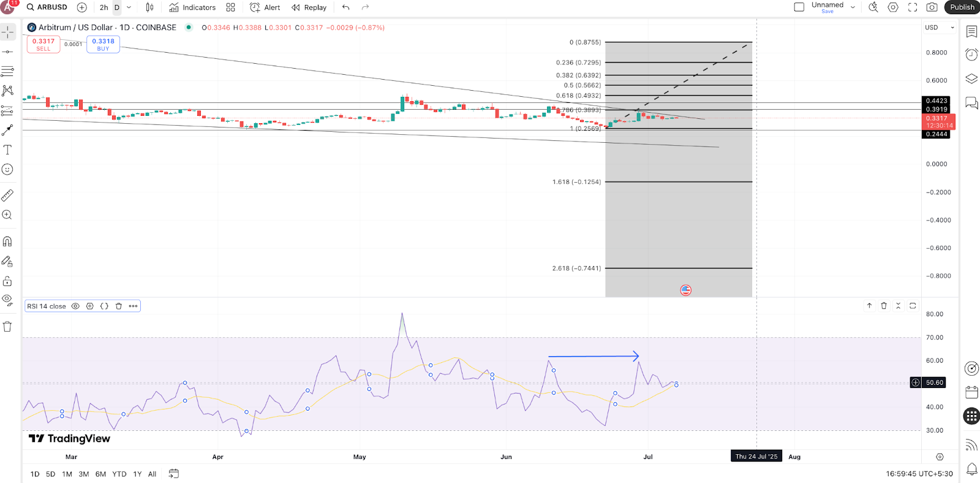Delete the RSI pane

coord(884,305)
